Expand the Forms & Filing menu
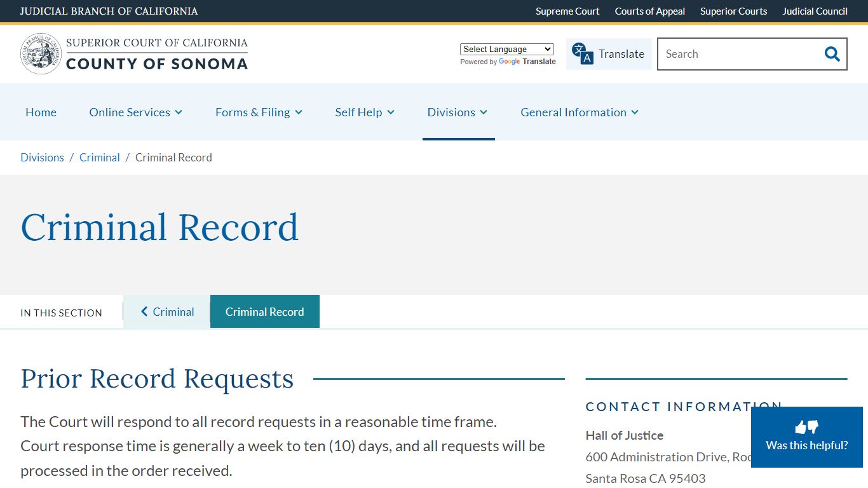Viewport: 868px width, 488px height. coord(259,112)
